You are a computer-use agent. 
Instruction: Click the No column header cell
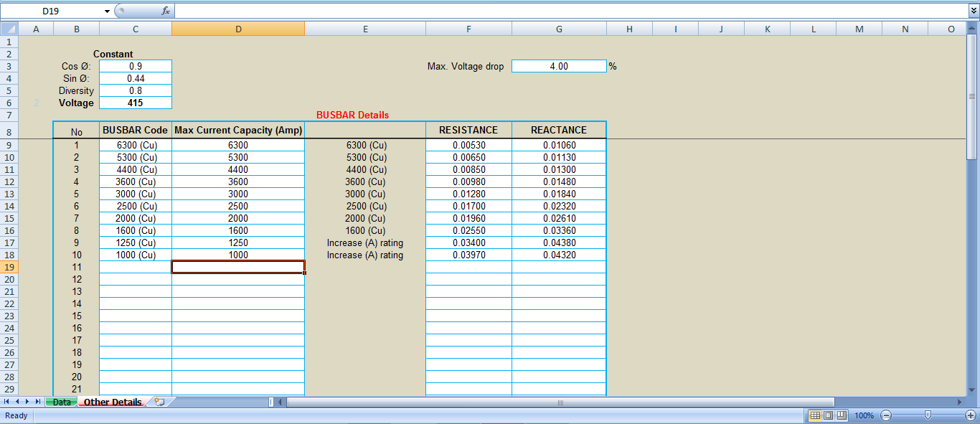76,132
